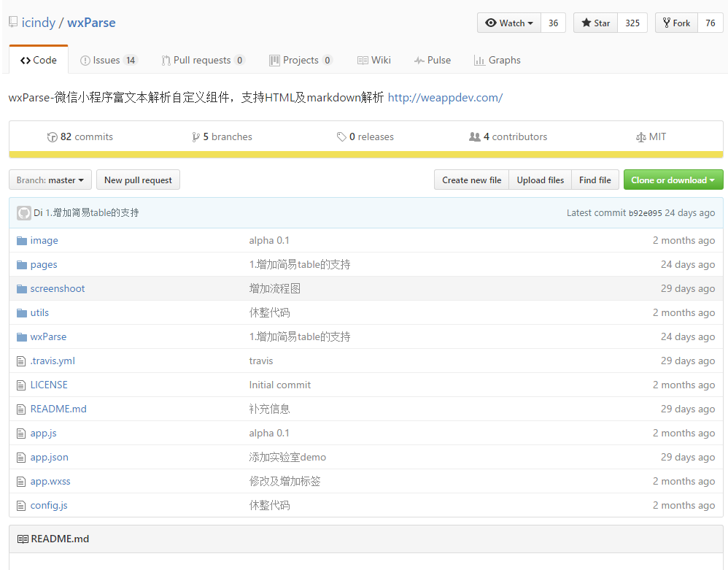Open the icindy owner profile link
Image resolution: width=728 pixels, height=570 pixels.
coord(39,23)
